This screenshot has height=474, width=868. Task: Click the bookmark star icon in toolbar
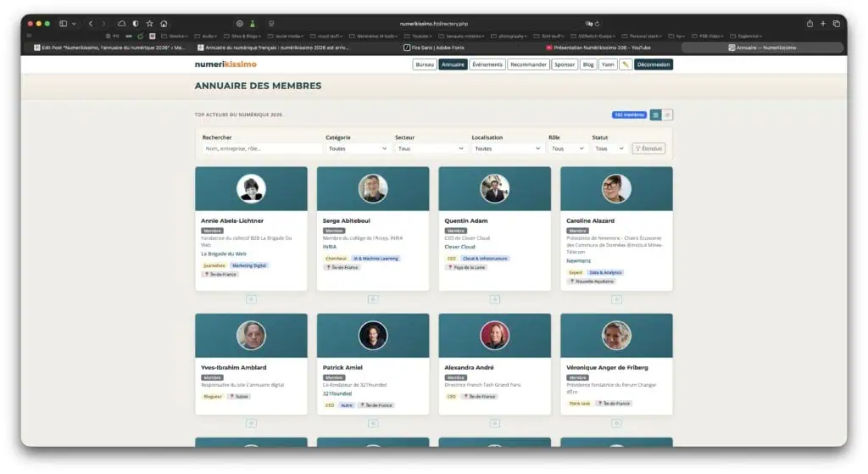(x=150, y=24)
